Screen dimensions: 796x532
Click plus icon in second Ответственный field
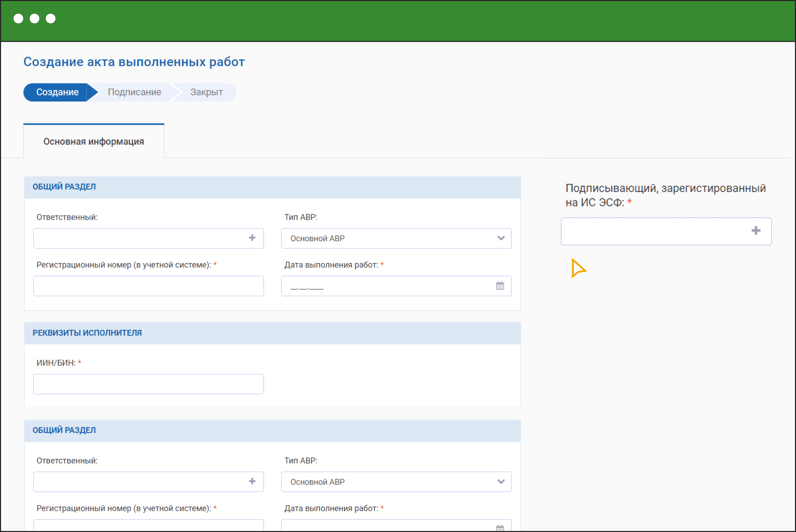click(x=252, y=481)
